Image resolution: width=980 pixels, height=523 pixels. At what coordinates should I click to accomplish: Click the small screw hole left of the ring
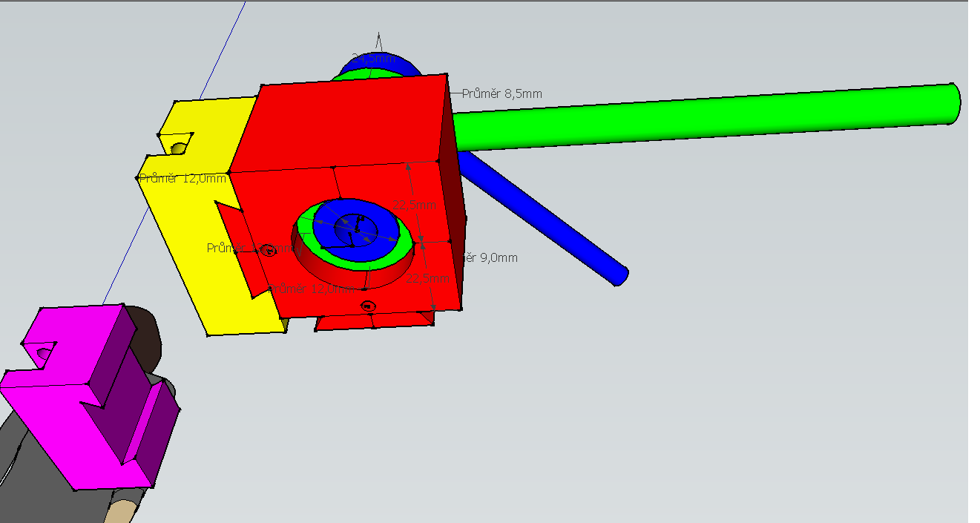coord(268,251)
